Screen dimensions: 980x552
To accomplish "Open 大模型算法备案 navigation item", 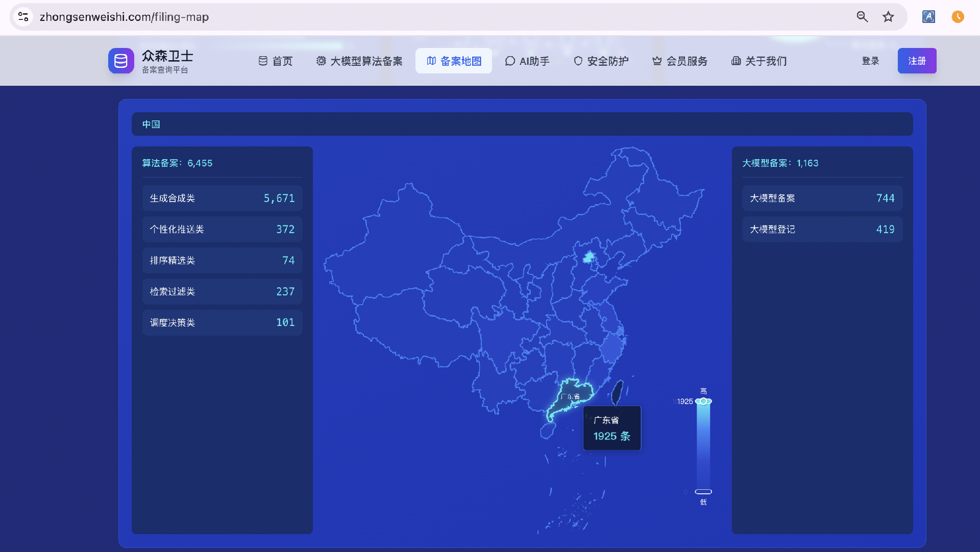I will click(359, 61).
